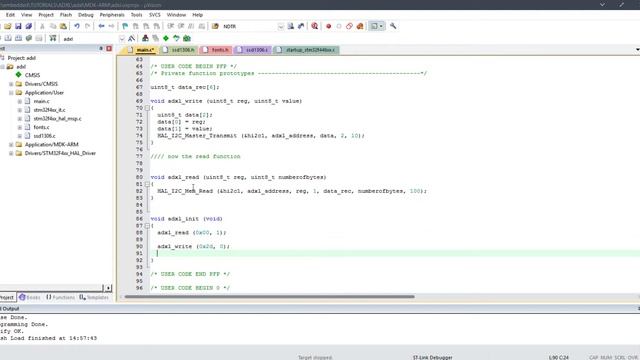
Task: Open a file with the toolbar Open icon
Action: [x=8, y=26]
